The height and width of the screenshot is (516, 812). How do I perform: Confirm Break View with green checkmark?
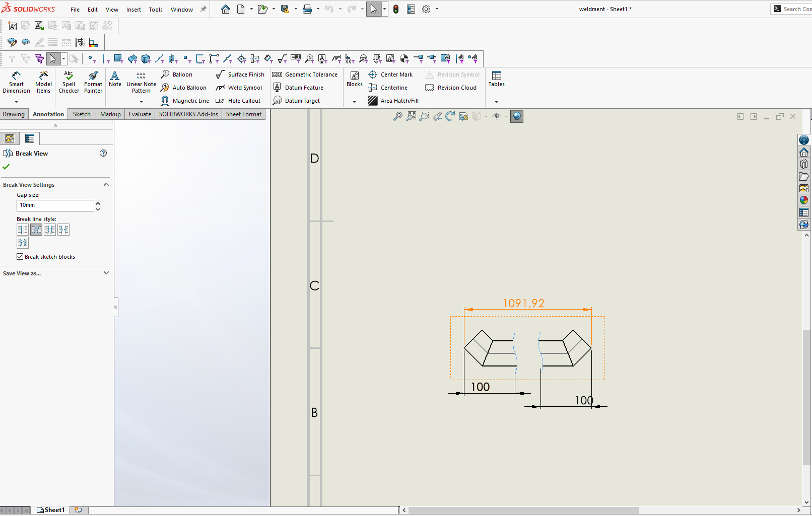pos(7,167)
